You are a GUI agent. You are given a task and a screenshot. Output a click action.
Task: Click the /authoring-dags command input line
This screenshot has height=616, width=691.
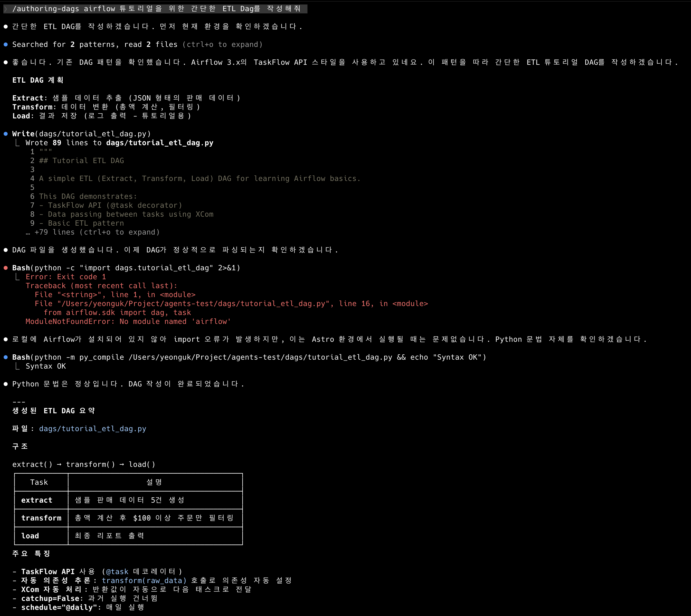tap(155, 9)
